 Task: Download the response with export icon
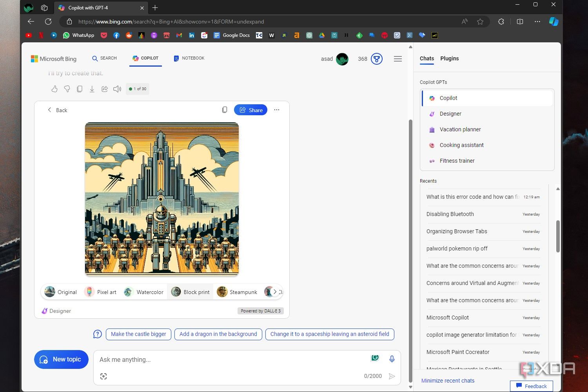[92, 89]
